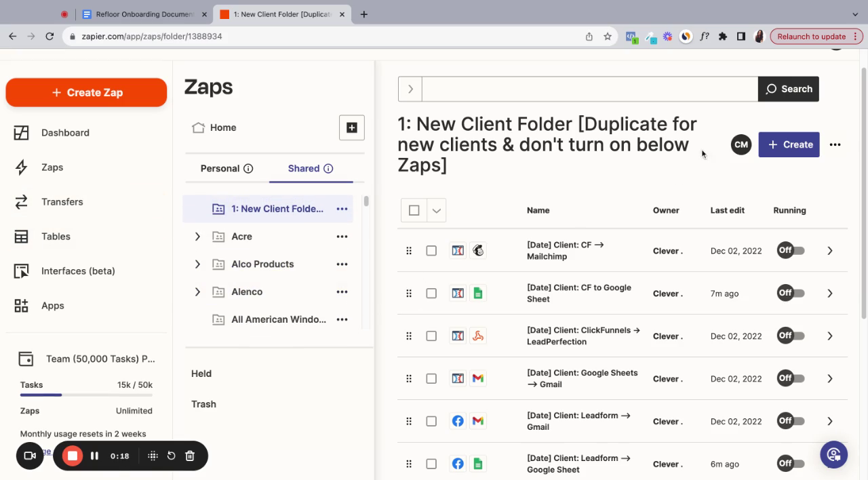868x480 pixels.
Task: Select checkbox for CF to Google Sheet Zap
Action: coord(431,294)
